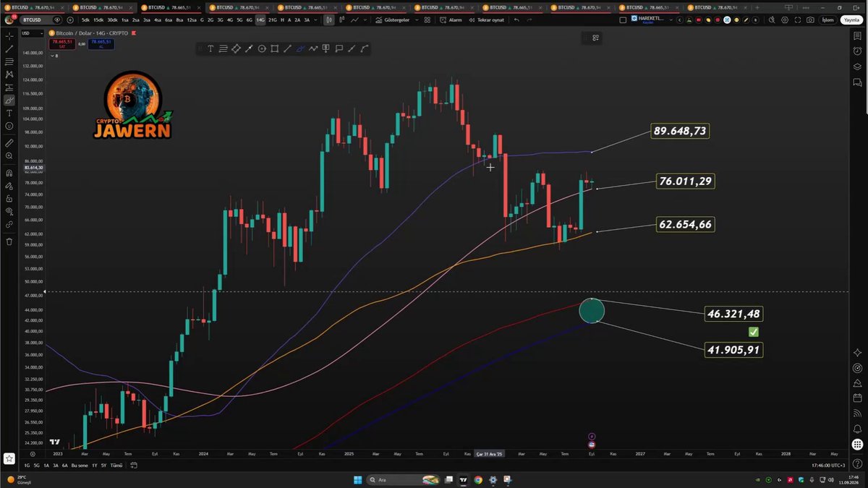Open the patterns tool in left sidebar
Image resolution: width=868 pixels, height=488 pixels.
9,74
